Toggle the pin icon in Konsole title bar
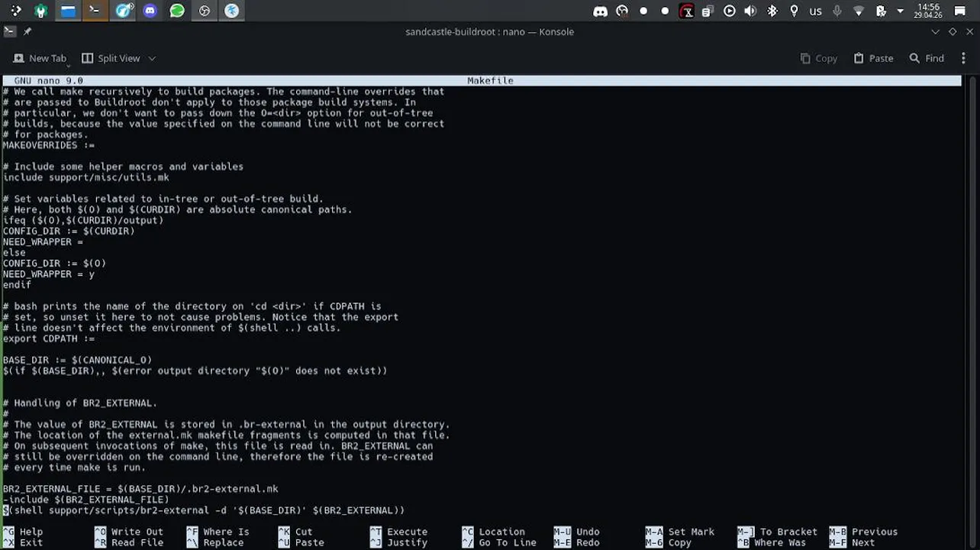Viewport: 980px width, 550px height. coord(27,31)
